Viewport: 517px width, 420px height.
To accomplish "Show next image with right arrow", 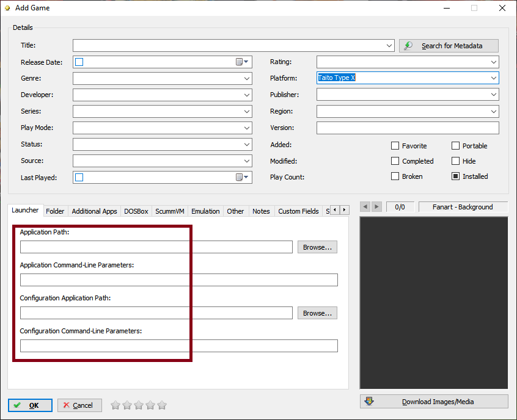I will tap(376, 207).
